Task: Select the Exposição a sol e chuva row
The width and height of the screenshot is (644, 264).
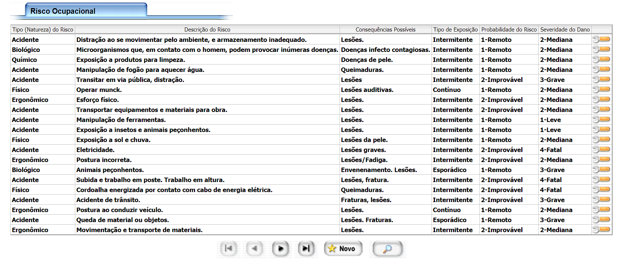Action: pos(113,140)
